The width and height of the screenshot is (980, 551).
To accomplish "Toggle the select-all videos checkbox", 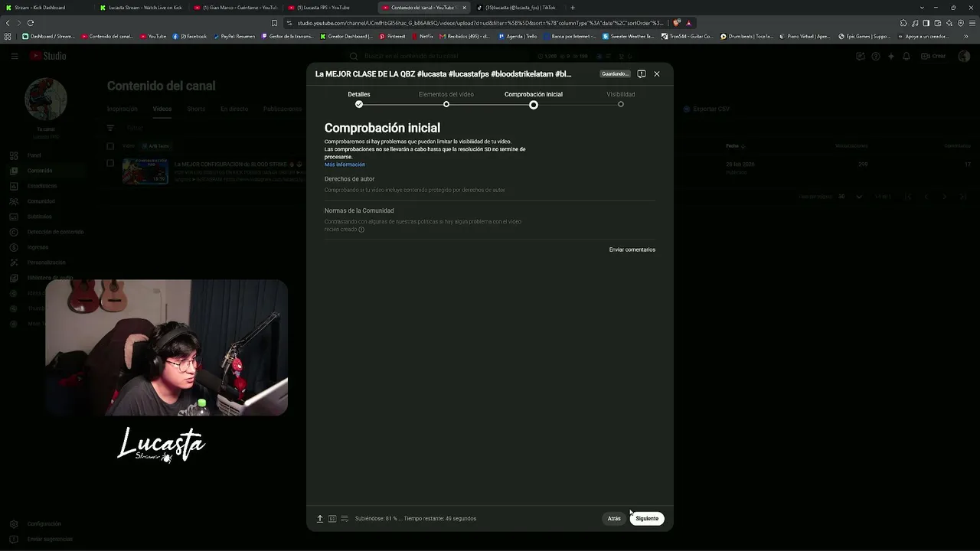I will point(110,145).
